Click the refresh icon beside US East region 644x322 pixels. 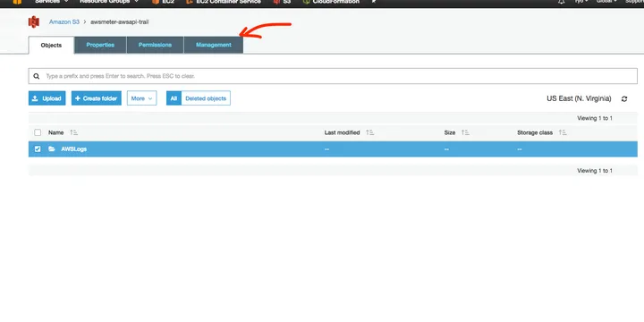tap(624, 99)
